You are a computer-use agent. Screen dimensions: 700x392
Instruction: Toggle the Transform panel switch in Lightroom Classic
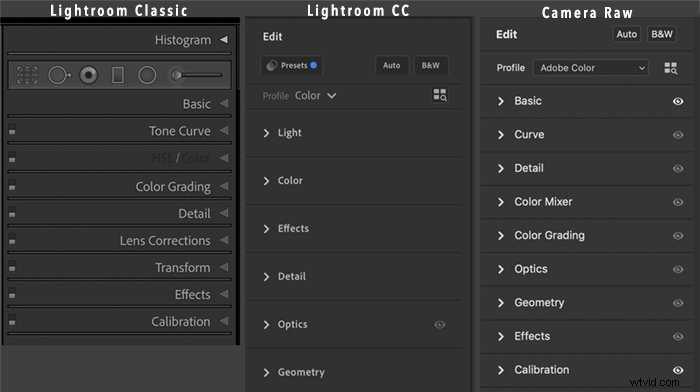(12, 267)
